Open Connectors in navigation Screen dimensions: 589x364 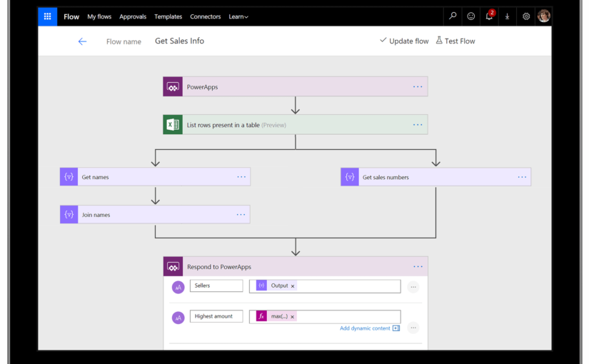tap(205, 16)
